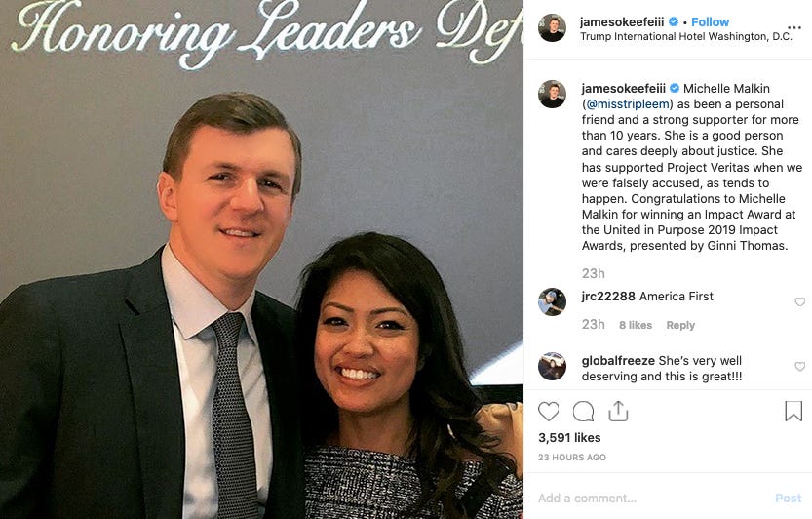
Task: View jrc22288's profile avatar
Action: (552, 301)
